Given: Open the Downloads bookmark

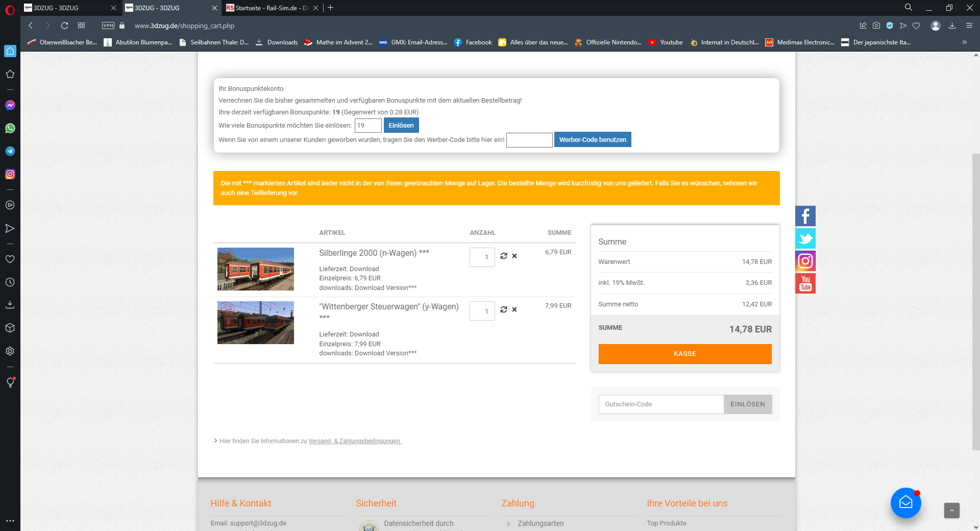Looking at the screenshot, I should tap(277, 42).
